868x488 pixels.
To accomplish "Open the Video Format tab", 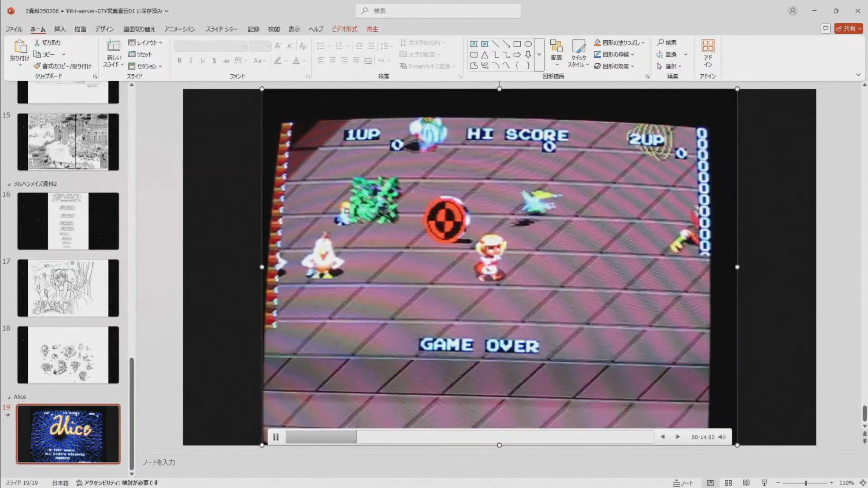I will [x=344, y=29].
